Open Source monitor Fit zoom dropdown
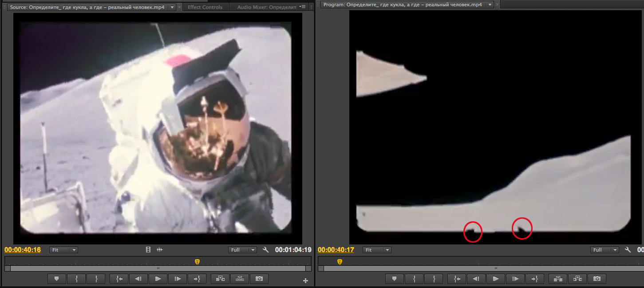644x288 pixels. point(63,250)
